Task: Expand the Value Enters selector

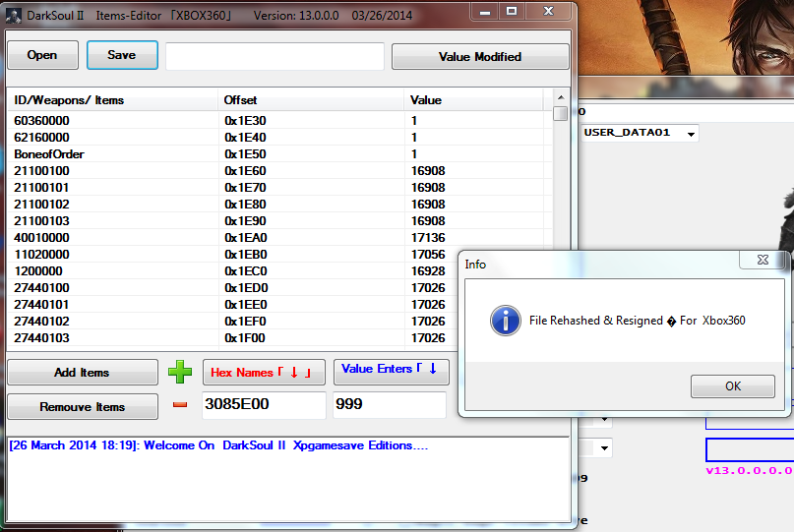Action: pos(391,371)
